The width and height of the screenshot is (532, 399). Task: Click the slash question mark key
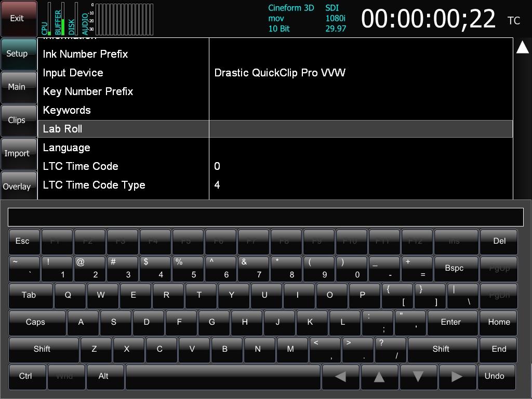391,350
